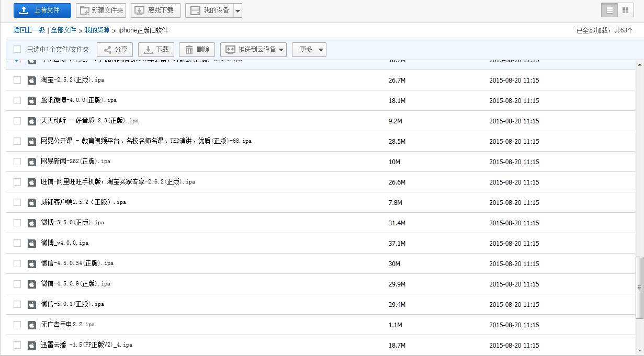Go back via 返回上一级 link
This screenshot has width=644, height=356.
(x=29, y=30)
